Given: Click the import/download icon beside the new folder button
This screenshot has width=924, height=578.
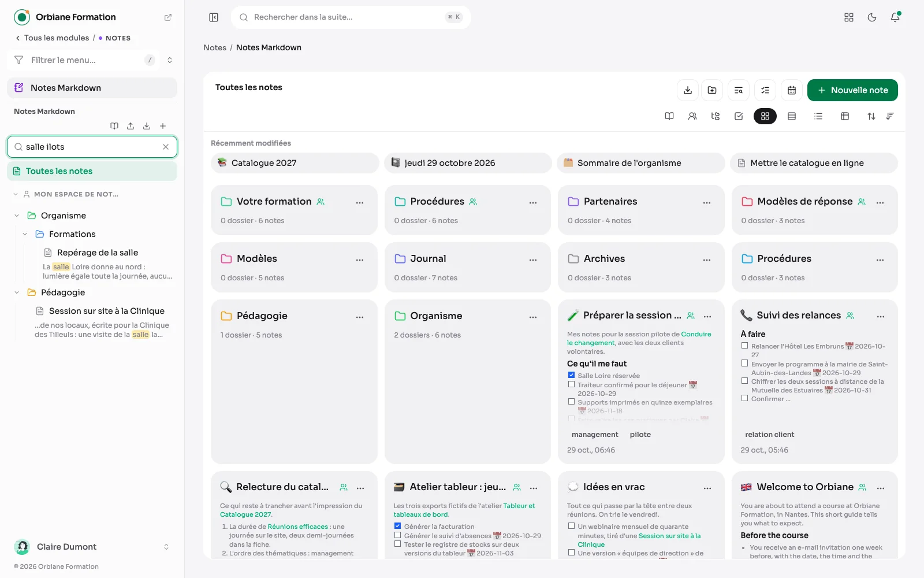Looking at the screenshot, I should coord(687,90).
